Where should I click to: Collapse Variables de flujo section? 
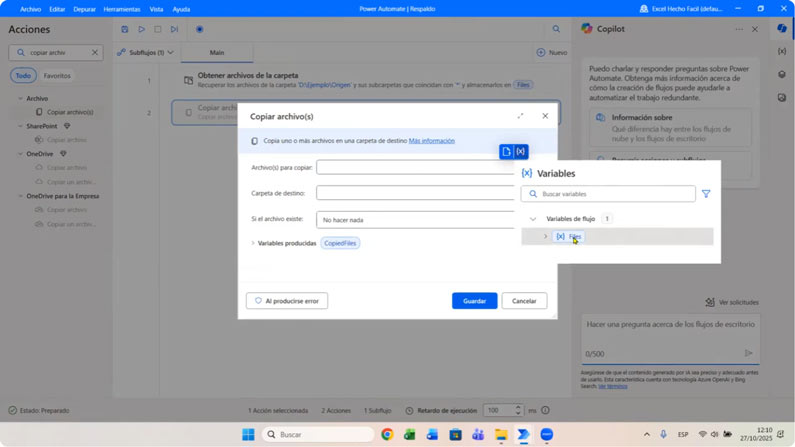click(533, 219)
